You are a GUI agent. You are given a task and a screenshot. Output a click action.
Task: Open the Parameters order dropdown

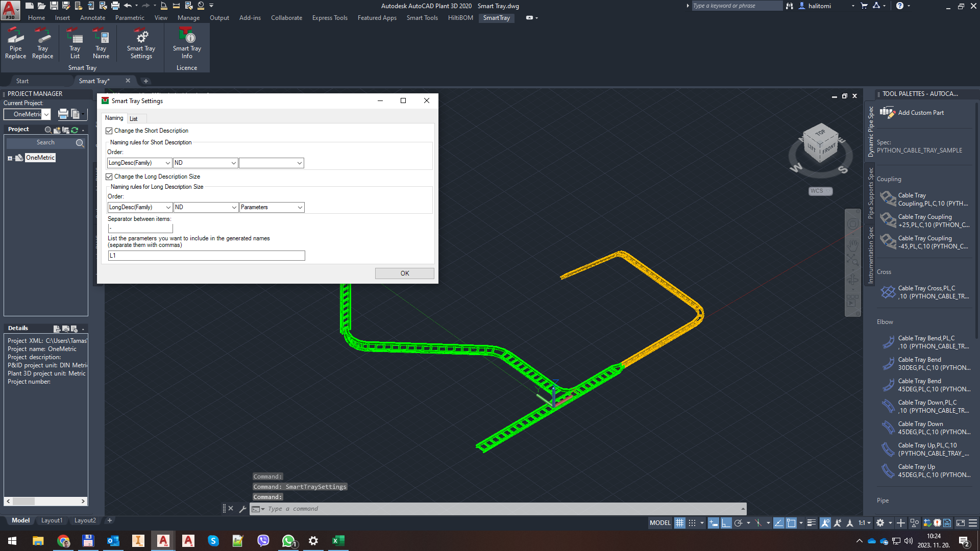[300, 207]
